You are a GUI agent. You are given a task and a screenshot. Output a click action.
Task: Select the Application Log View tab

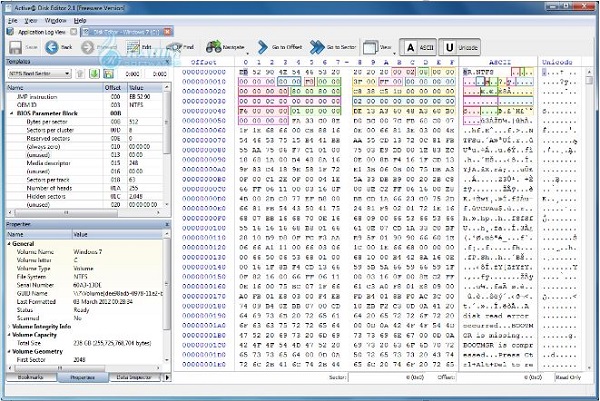(42, 32)
